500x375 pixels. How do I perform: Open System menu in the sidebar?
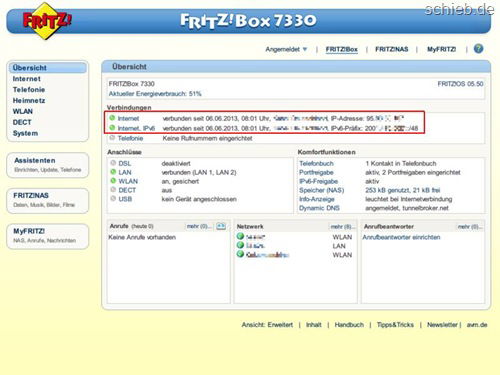(25, 133)
